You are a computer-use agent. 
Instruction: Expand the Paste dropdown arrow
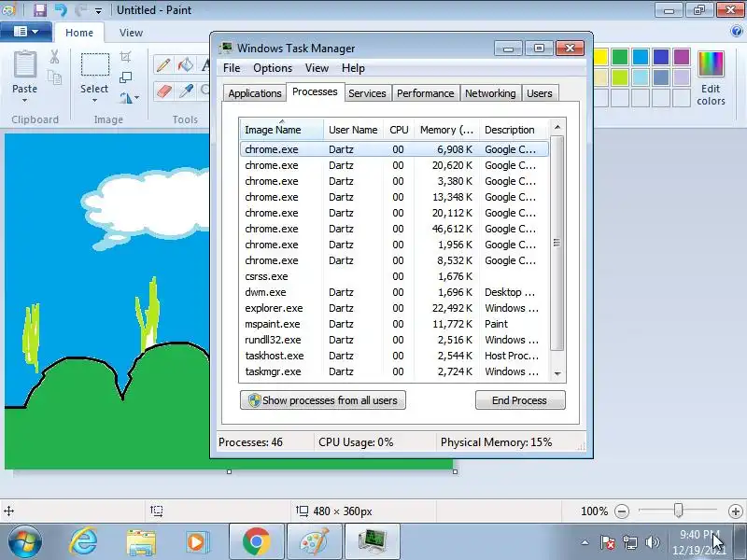tap(24, 100)
